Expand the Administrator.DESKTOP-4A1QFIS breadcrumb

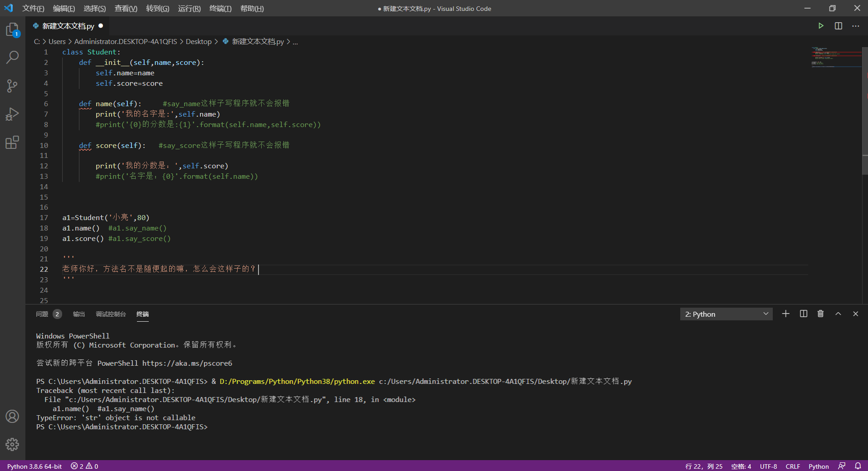pos(126,41)
